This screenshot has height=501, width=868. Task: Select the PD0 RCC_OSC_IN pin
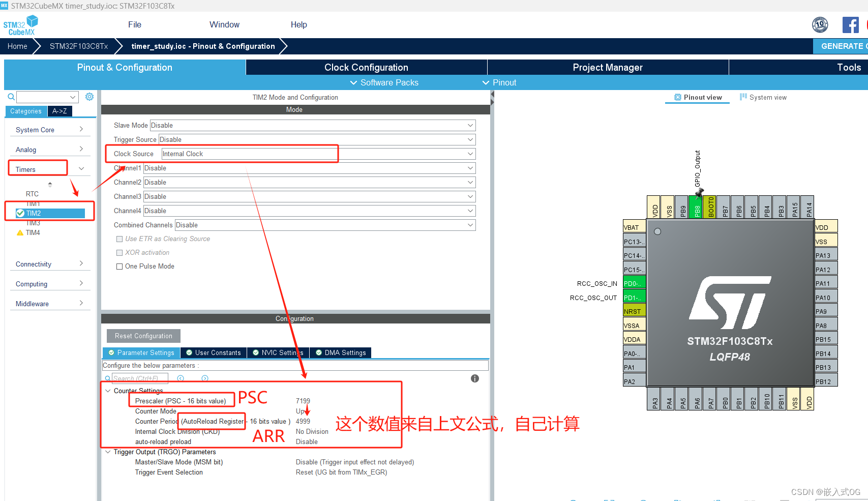pos(634,283)
